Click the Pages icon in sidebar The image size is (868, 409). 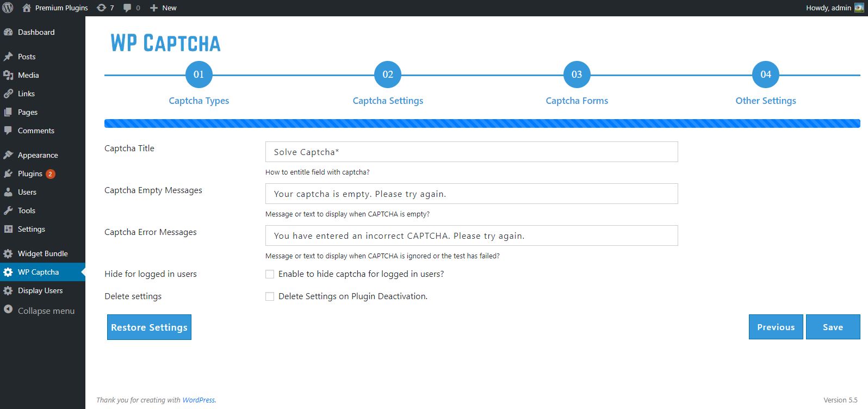coord(8,112)
